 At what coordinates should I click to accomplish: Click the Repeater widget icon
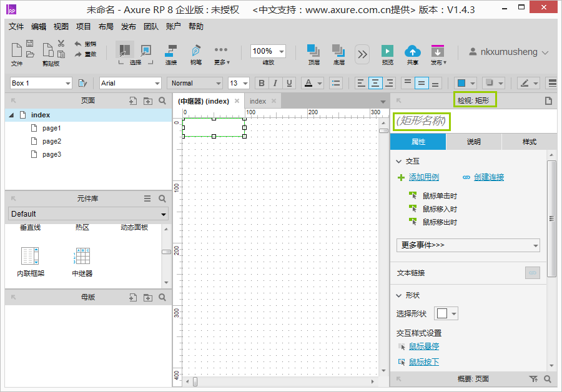pos(82,256)
